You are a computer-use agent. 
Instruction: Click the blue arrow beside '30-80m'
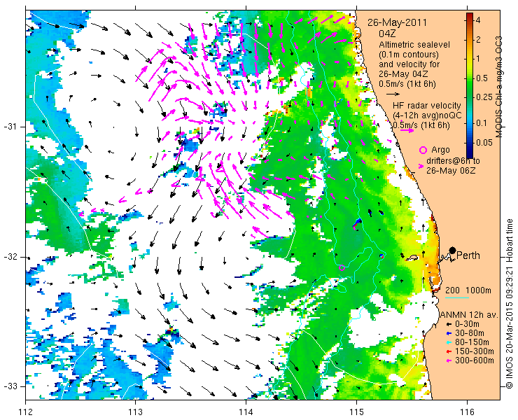(448, 333)
